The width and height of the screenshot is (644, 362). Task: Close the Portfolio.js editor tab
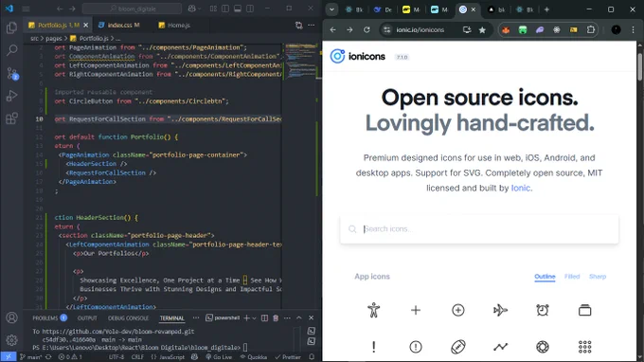coord(86,25)
